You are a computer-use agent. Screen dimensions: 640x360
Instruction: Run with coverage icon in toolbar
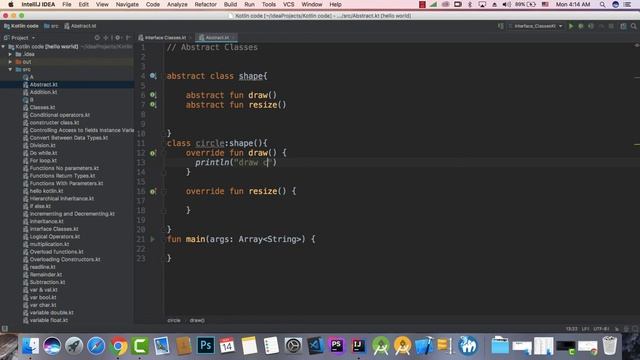591,26
